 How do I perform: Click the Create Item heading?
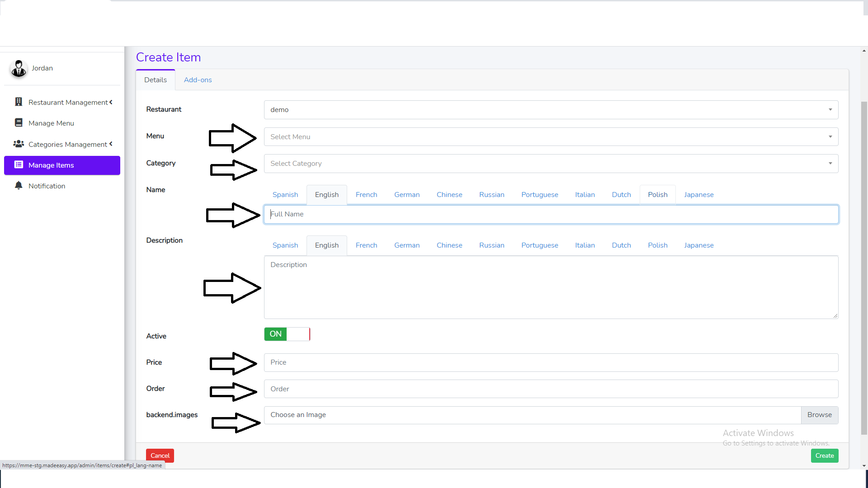pos(168,57)
